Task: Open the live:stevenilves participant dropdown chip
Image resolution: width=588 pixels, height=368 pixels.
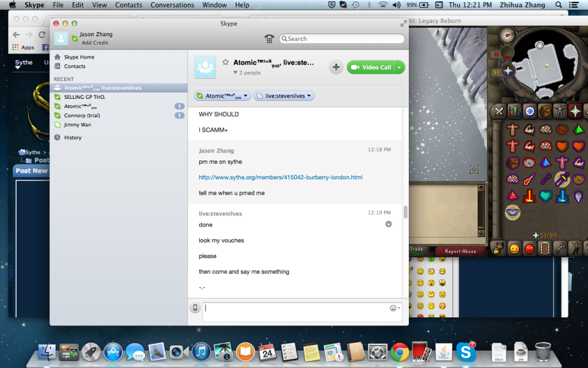Action: (x=284, y=96)
